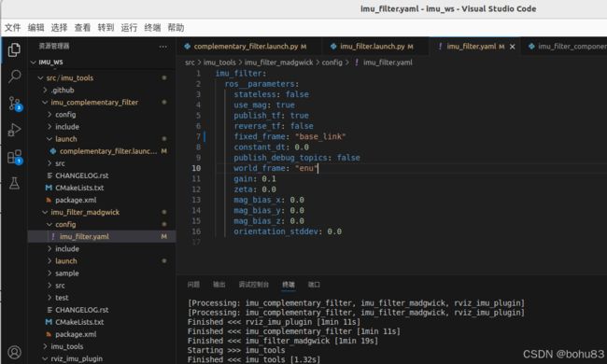This screenshot has height=364, width=607.
Task: Open the 编辑 (Edit) menu
Action: [36, 27]
